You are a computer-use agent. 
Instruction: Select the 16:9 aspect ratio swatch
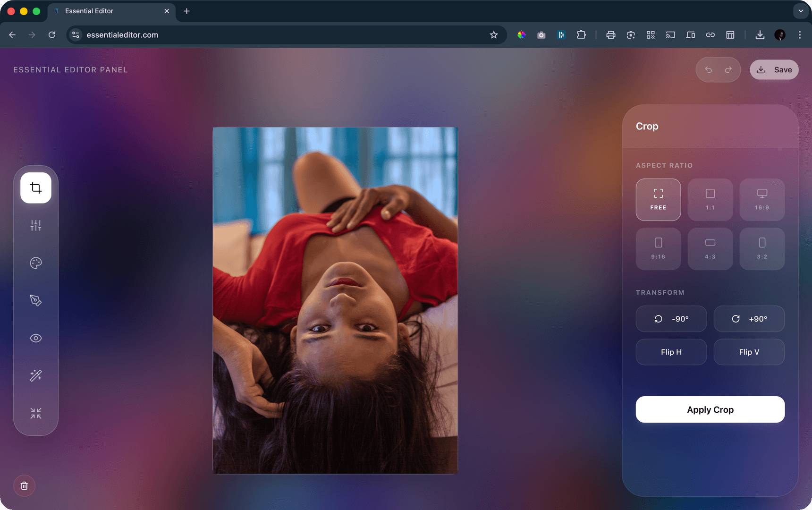point(761,199)
